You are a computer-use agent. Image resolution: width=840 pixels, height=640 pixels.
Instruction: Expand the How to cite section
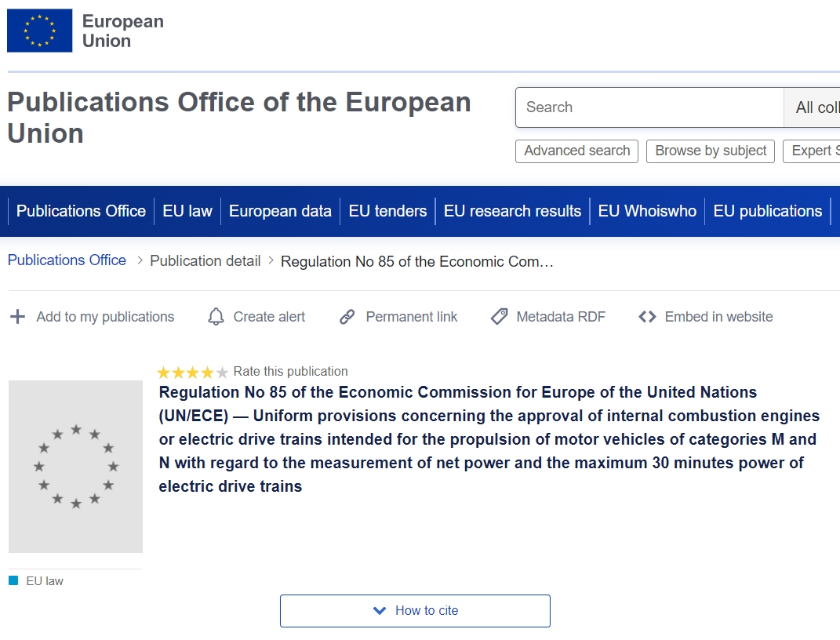(415, 611)
